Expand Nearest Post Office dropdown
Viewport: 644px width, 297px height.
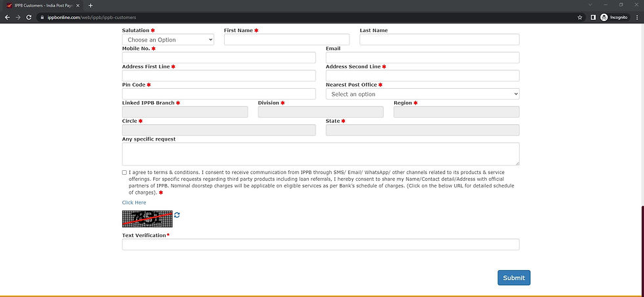pyautogui.click(x=423, y=94)
